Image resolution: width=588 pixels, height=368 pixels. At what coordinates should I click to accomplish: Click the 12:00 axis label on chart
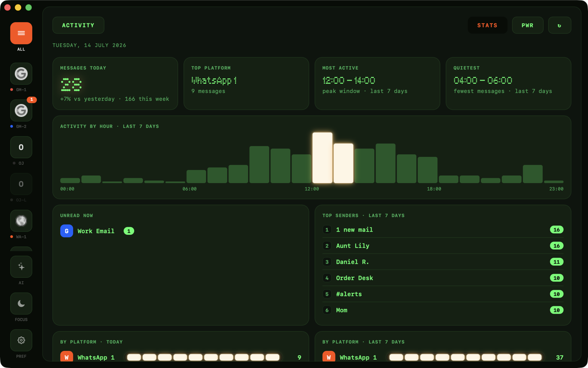312,189
